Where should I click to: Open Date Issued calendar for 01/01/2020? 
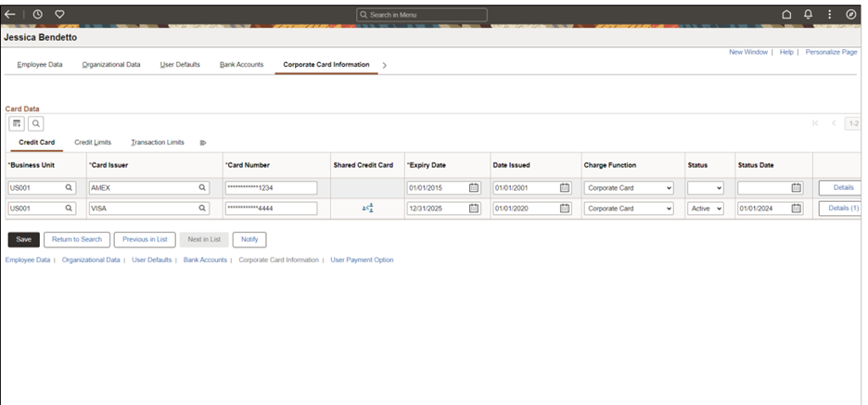pos(565,209)
